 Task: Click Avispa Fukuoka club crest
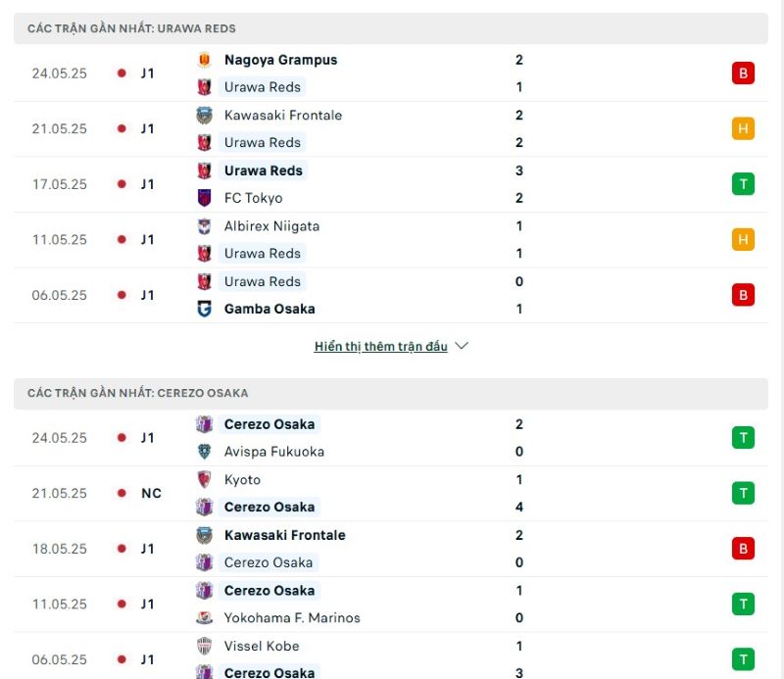pyautogui.click(x=204, y=452)
